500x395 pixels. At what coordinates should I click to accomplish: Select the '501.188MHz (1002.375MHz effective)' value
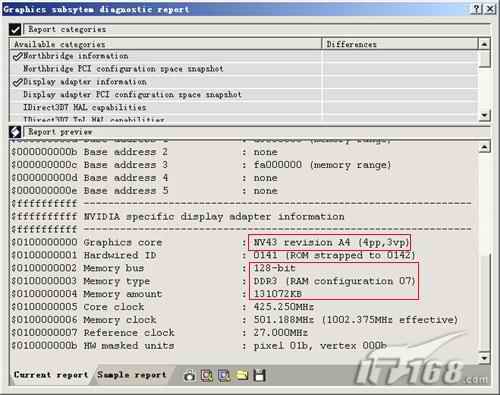coord(356,320)
